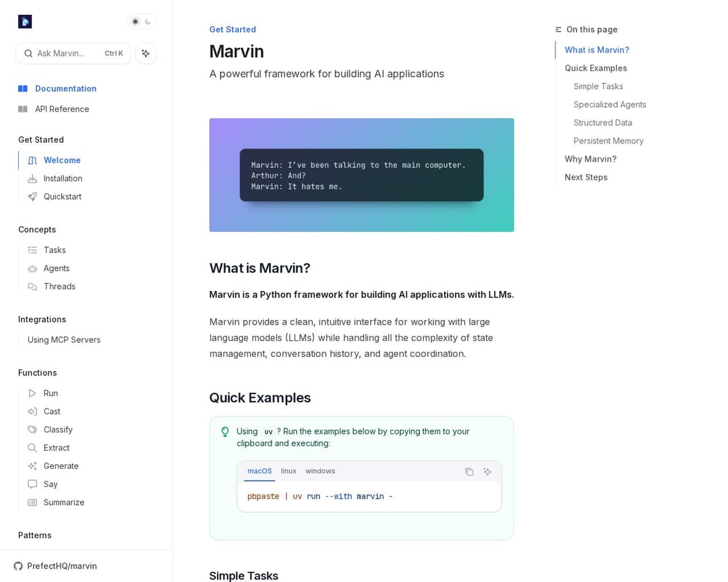Click the API Reference book icon
The height and width of the screenshot is (582, 728).
23,108
